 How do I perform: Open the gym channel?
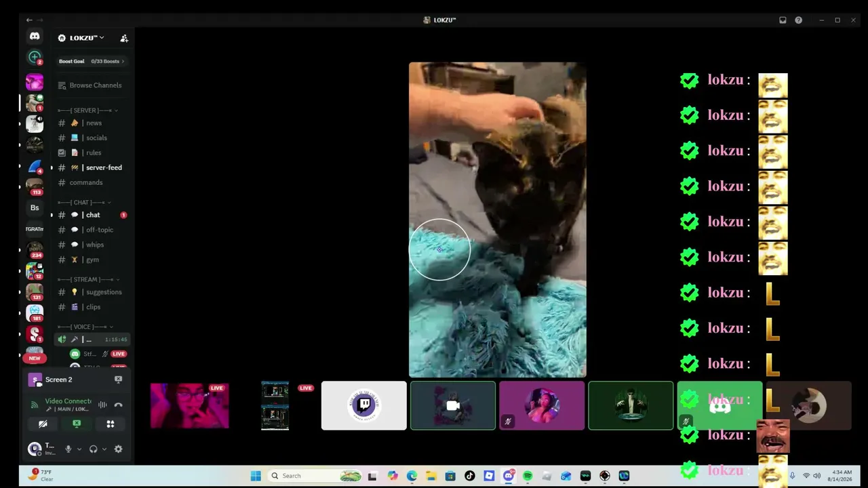click(x=92, y=260)
